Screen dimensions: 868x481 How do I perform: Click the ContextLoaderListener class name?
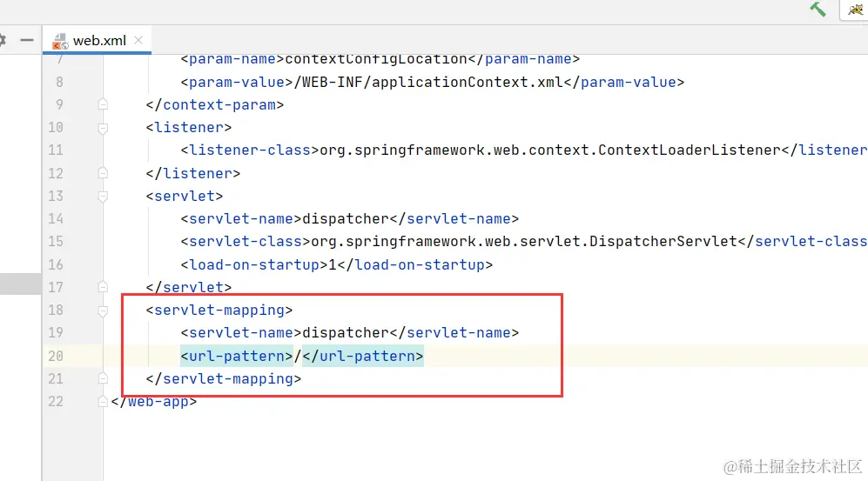690,150
